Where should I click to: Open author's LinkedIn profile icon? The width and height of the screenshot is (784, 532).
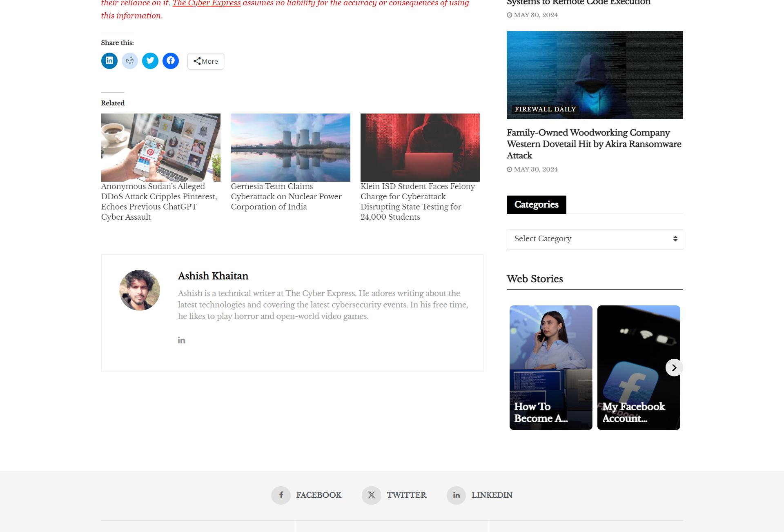click(182, 340)
